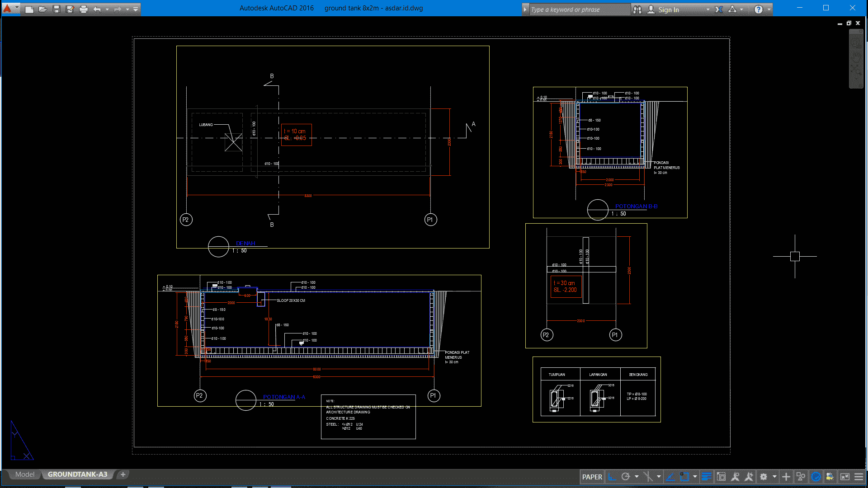This screenshot has height=488, width=868.
Task: Click the Undo arrow icon
Action: click(97, 9)
